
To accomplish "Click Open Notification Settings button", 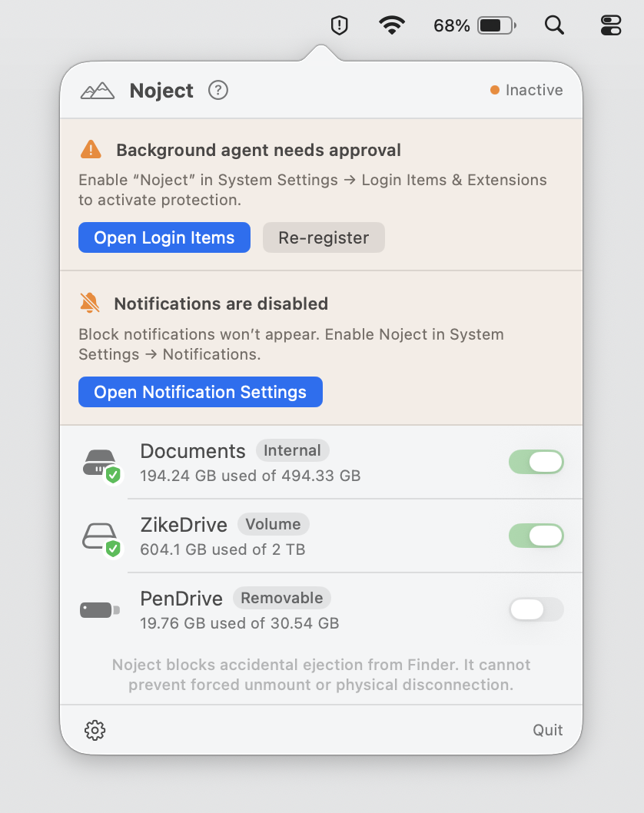I will 200,392.
